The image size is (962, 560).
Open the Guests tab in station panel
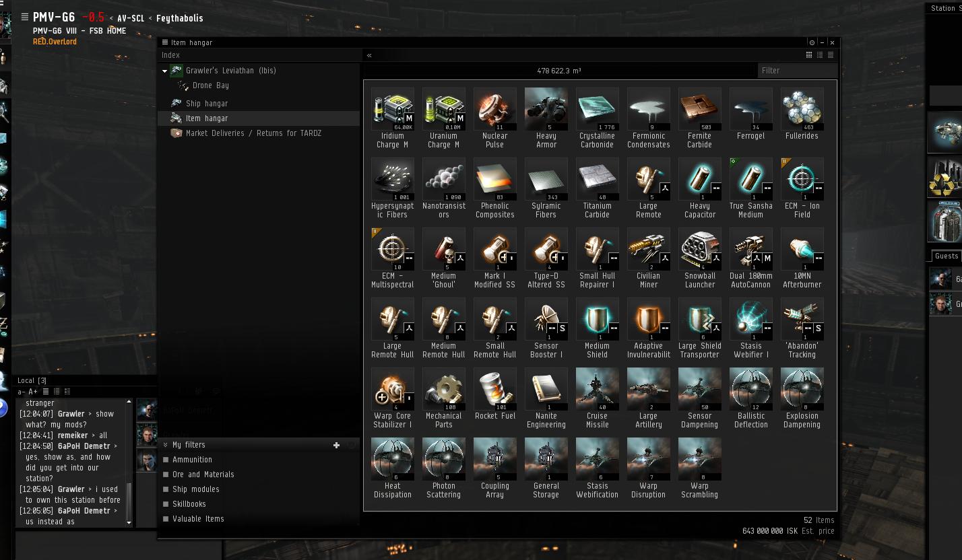pos(946,256)
